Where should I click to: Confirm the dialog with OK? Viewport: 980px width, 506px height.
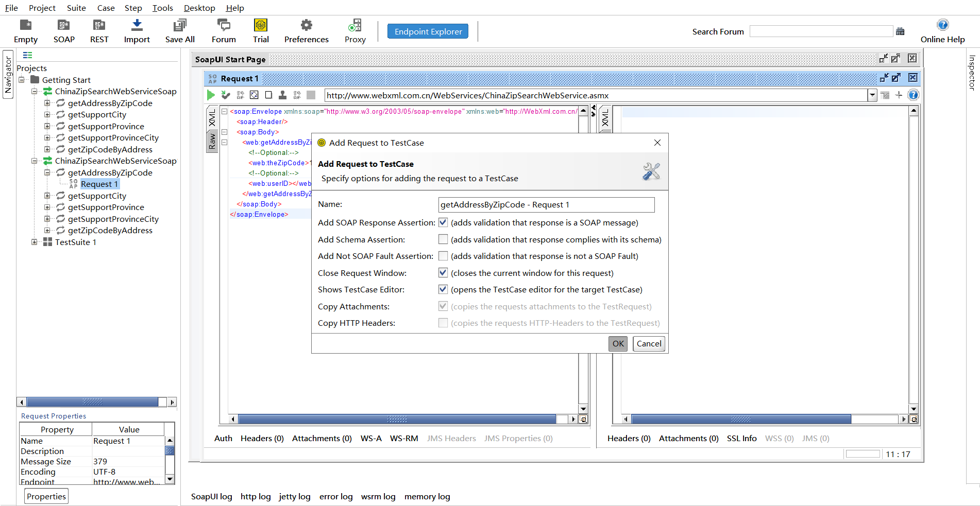click(x=618, y=343)
